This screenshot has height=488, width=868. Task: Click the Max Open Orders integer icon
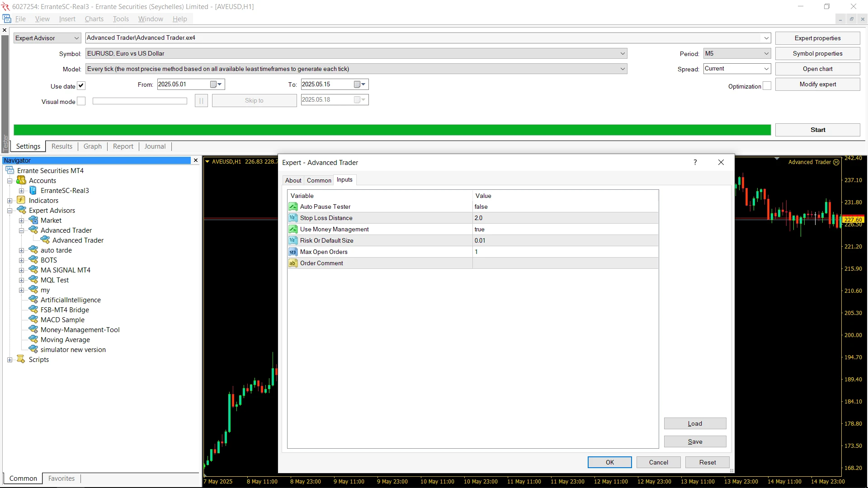coord(293,252)
